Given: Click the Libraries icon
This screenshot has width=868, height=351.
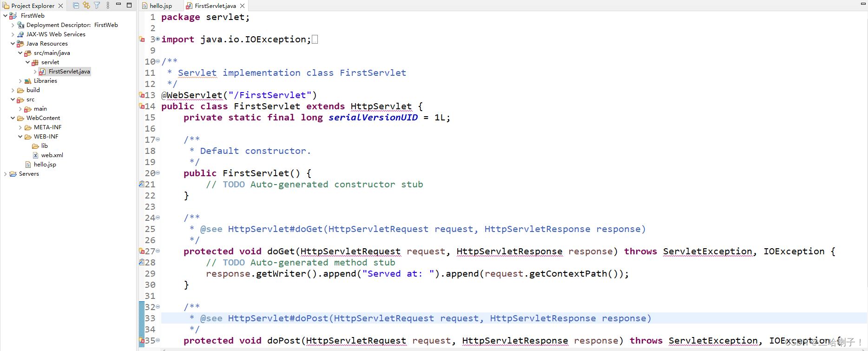Looking at the screenshot, I should pyautogui.click(x=28, y=81).
